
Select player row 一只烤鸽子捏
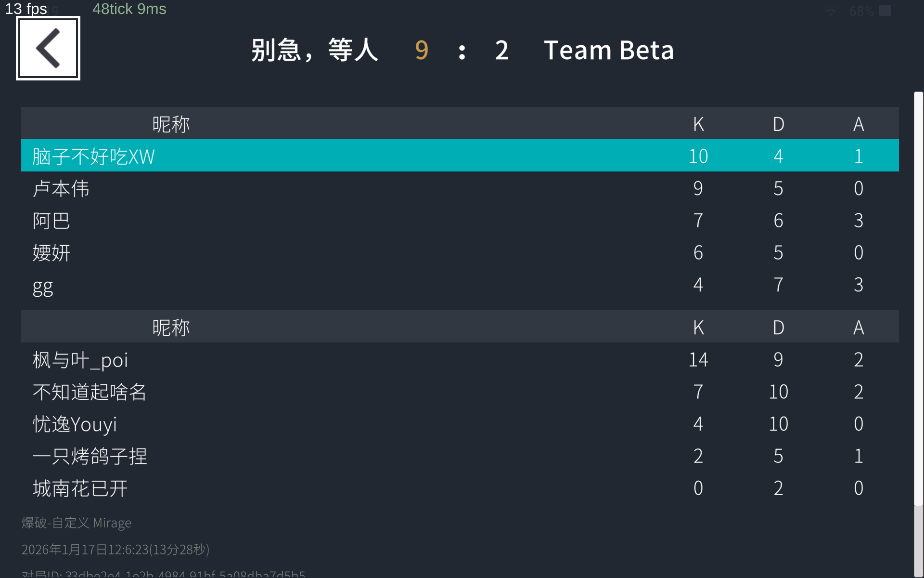tap(460, 456)
